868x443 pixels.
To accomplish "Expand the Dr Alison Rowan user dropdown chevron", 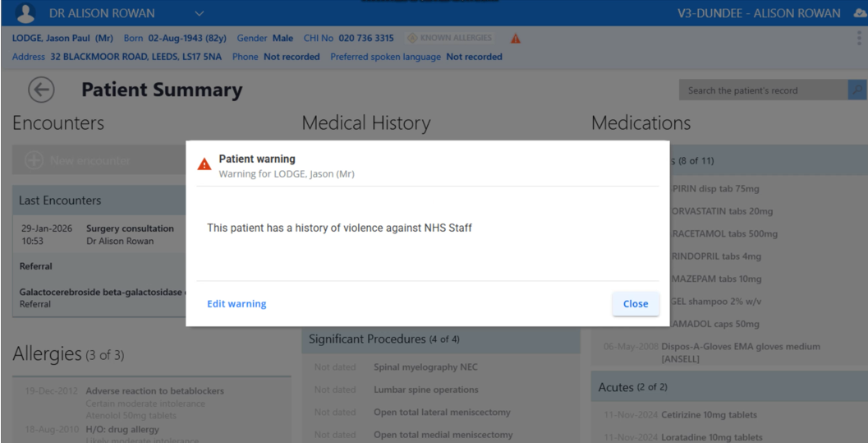I will tap(200, 13).
